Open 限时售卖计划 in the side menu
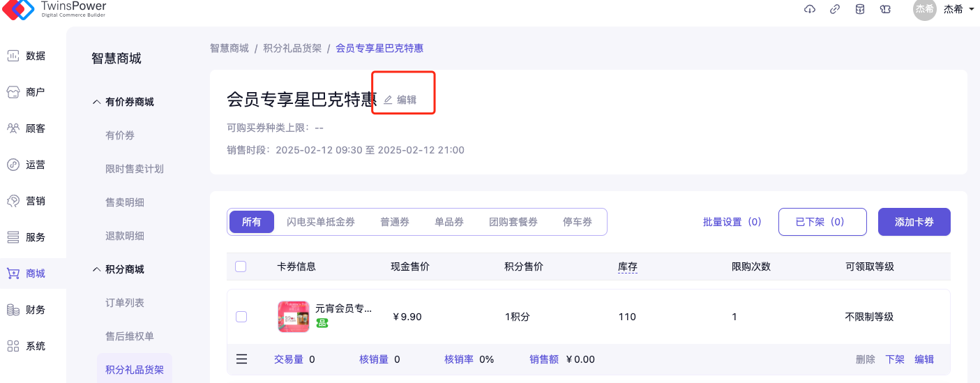 [x=134, y=169]
